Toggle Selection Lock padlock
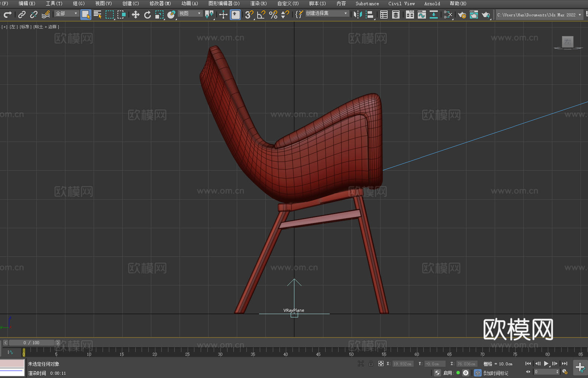 pyautogui.click(x=371, y=364)
